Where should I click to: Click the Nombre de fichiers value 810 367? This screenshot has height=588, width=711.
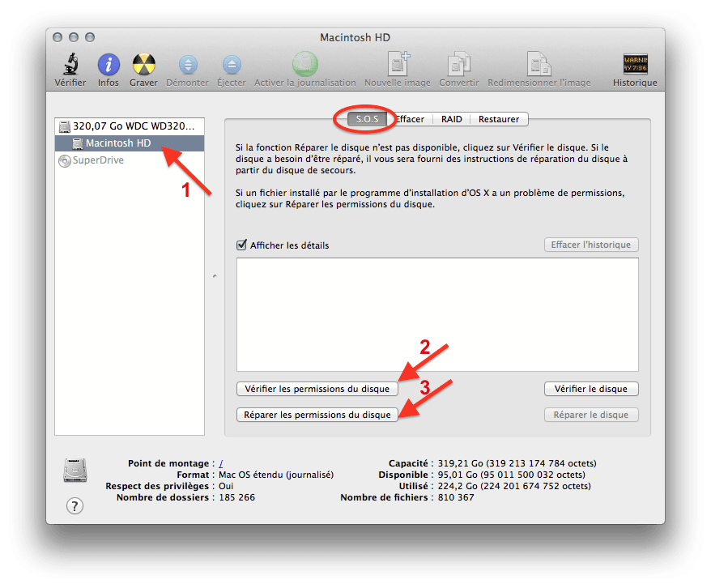[x=456, y=497]
